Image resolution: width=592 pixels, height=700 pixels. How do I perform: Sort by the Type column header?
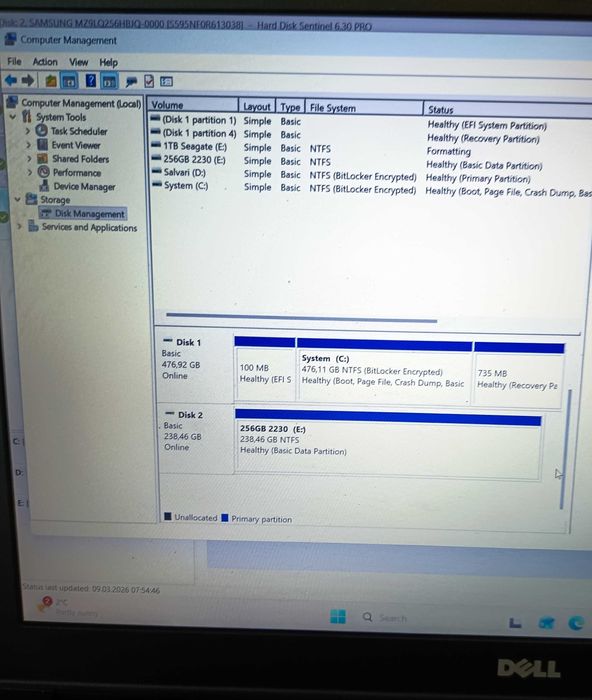[x=290, y=107]
